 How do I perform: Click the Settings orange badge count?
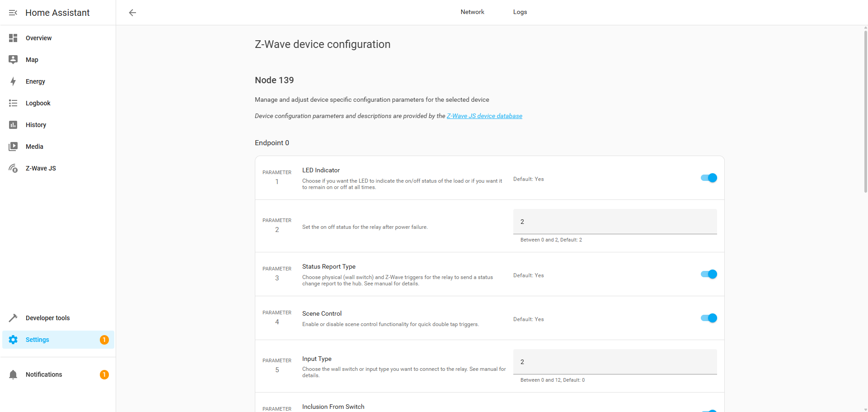point(104,340)
